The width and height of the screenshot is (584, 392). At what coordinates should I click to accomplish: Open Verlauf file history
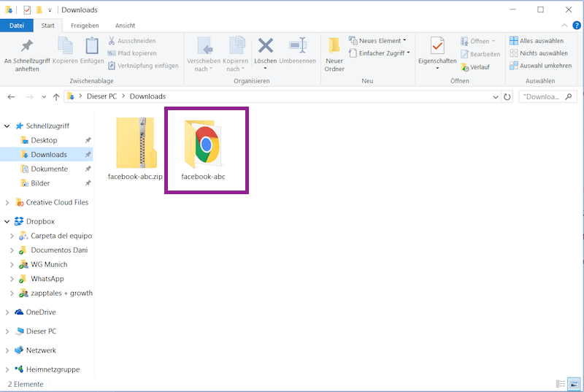475,67
